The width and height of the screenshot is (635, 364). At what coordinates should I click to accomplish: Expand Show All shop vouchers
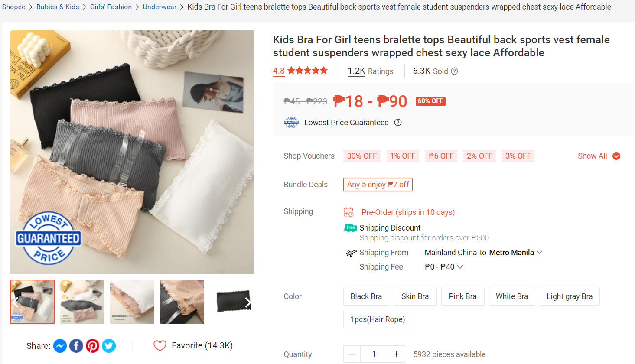click(599, 156)
